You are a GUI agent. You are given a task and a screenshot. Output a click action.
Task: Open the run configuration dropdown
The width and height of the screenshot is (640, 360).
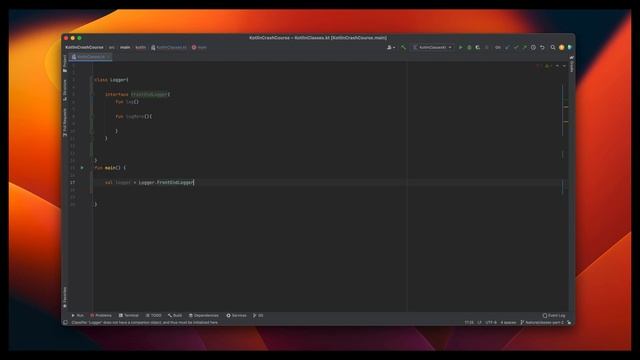[433, 47]
